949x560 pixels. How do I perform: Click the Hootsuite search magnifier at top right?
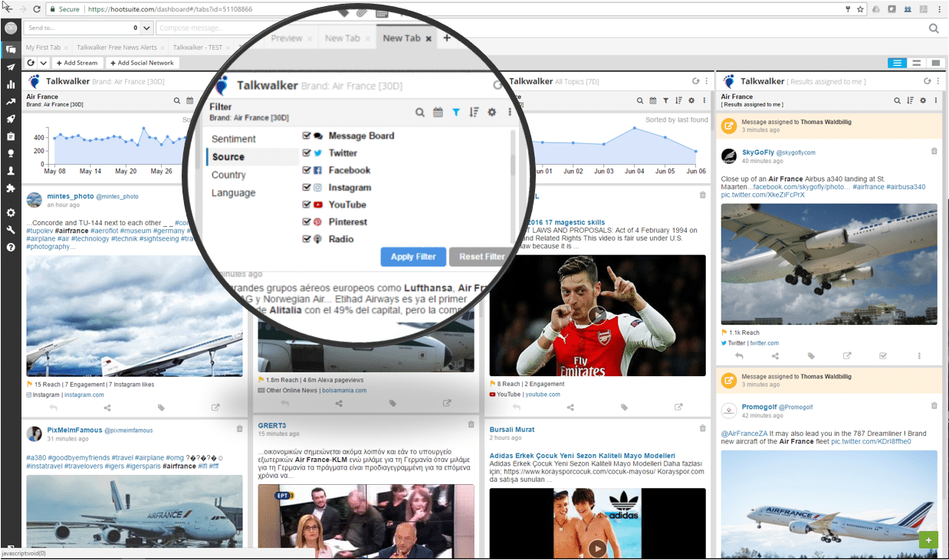coord(934,28)
